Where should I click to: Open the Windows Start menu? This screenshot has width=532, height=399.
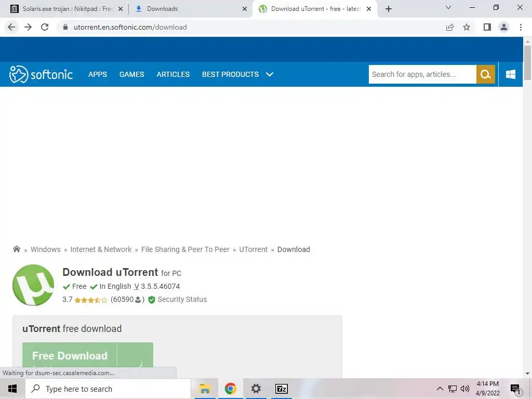(12, 389)
